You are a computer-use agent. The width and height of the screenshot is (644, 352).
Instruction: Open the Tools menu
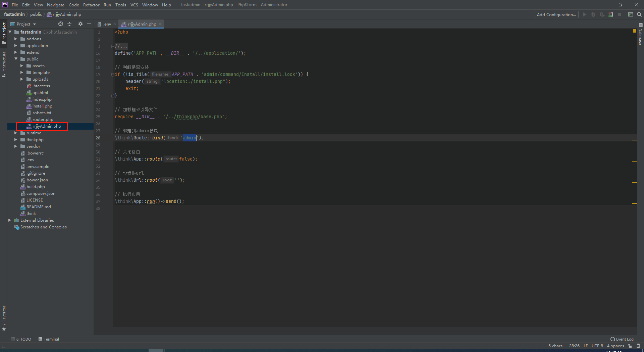point(120,5)
